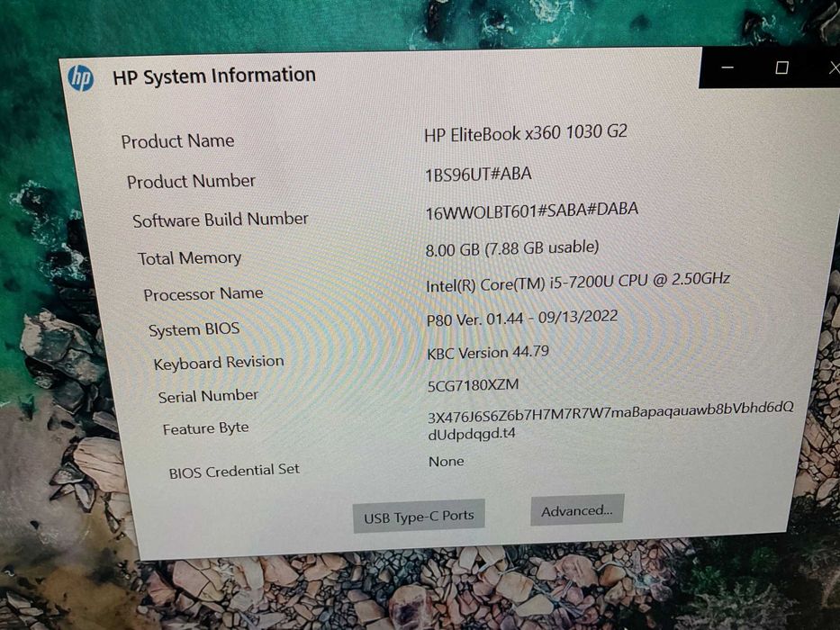Select BIOS value 'P80 Ver. 01.44 - 09/13/2022'
Screen dimensions: 840x630
pos(522,319)
